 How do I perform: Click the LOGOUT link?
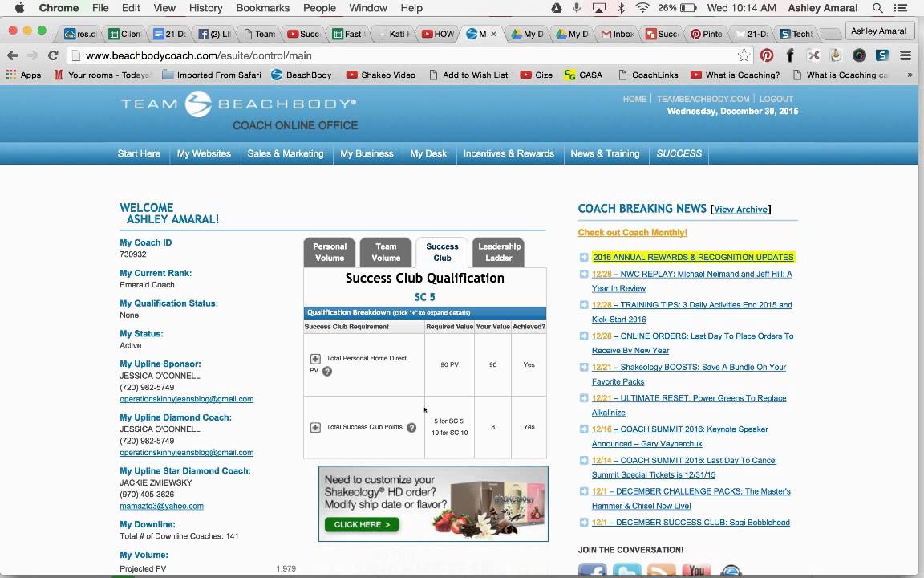coord(776,99)
